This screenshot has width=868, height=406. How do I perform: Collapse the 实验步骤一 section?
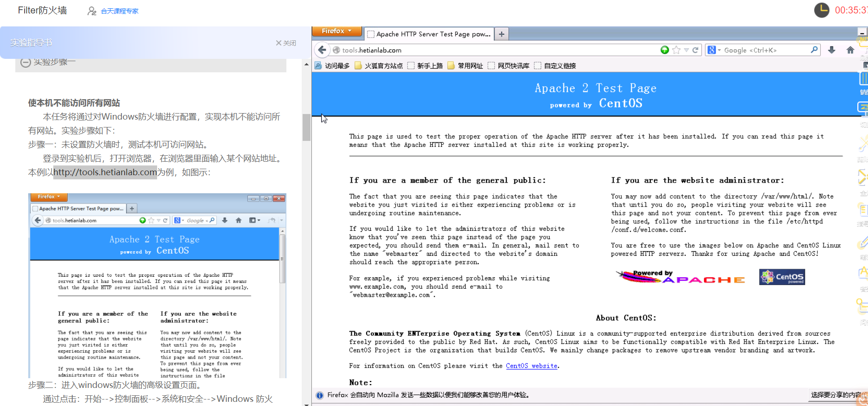(26, 62)
